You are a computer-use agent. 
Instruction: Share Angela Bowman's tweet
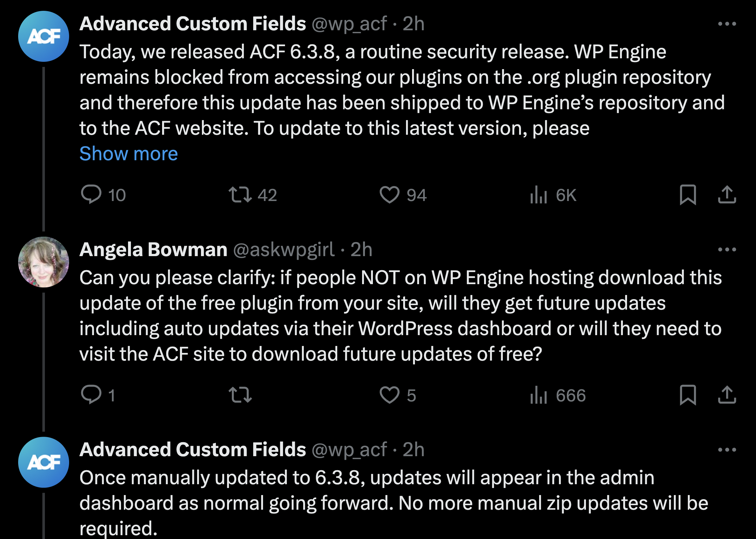tap(727, 395)
